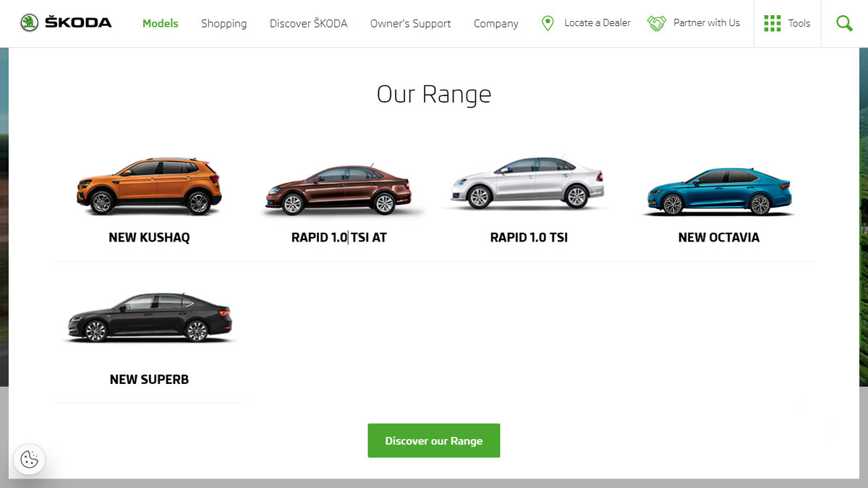Open the Partner with Us link

[707, 23]
